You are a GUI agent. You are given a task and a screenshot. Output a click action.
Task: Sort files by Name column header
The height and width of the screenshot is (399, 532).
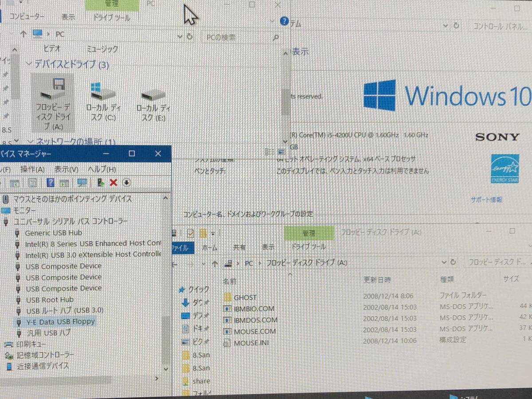[x=230, y=281]
